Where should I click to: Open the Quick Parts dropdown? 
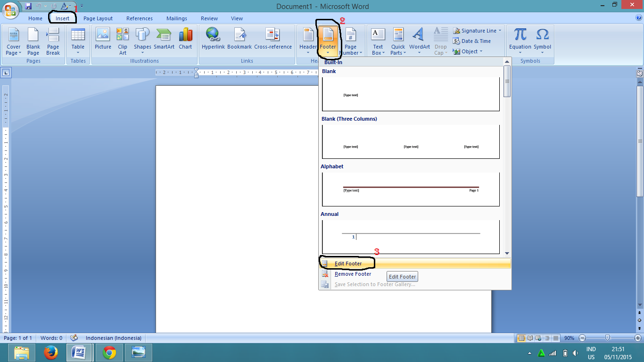click(398, 41)
